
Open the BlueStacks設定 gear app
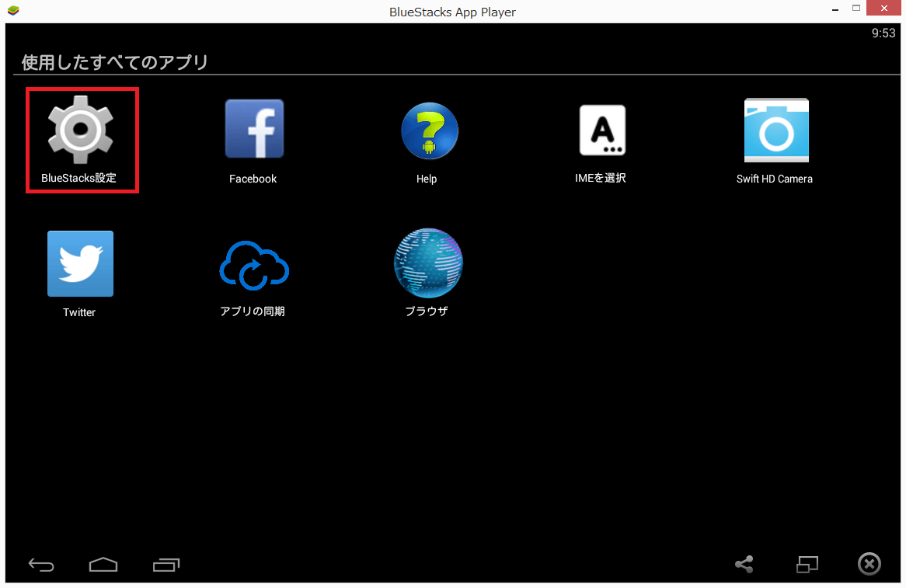80,130
